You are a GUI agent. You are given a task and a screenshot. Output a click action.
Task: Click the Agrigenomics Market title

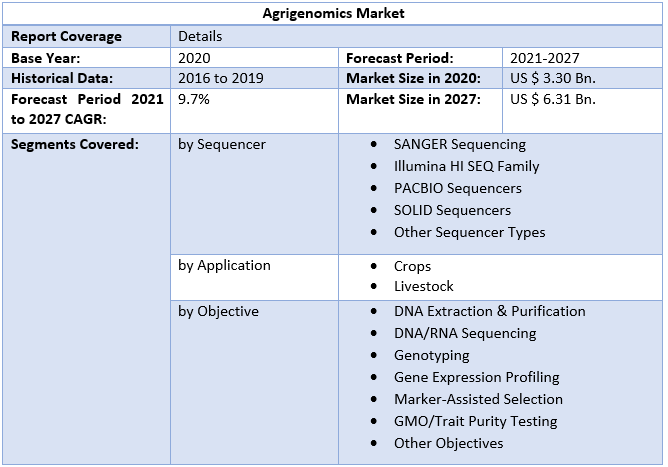point(333,14)
